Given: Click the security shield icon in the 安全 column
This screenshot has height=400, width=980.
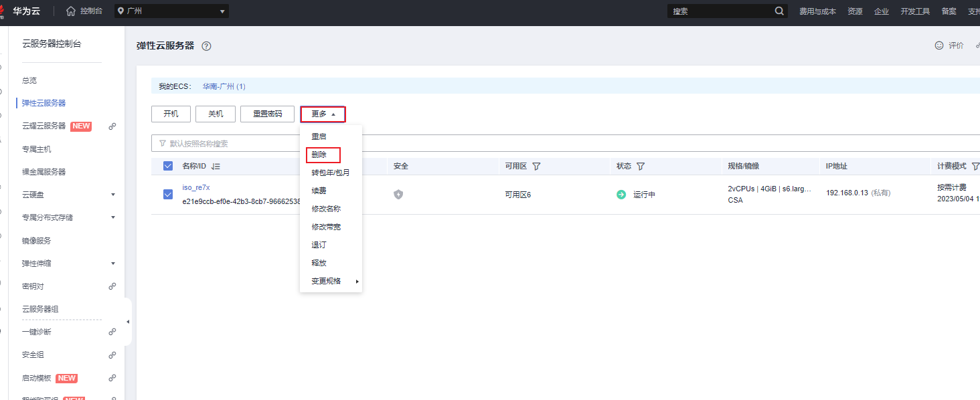Looking at the screenshot, I should click(399, 194).
